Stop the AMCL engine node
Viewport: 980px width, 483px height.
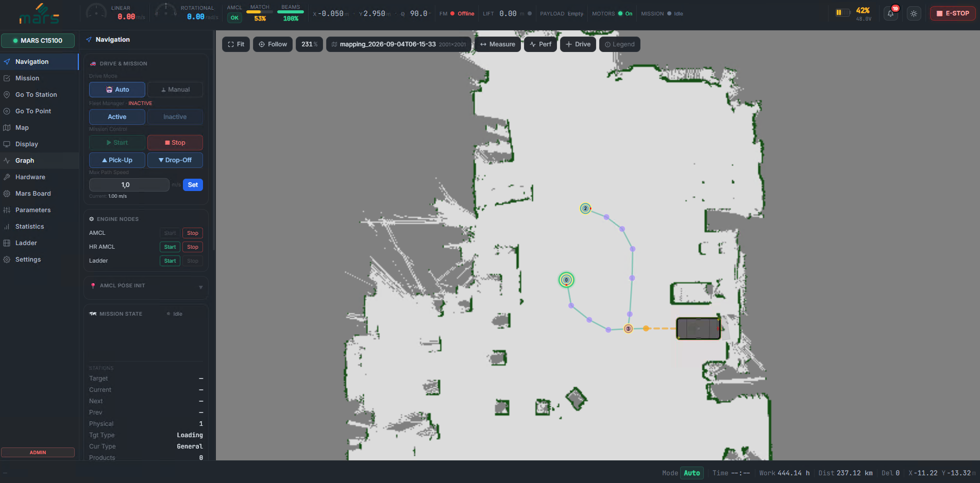(x=193, y=233)
